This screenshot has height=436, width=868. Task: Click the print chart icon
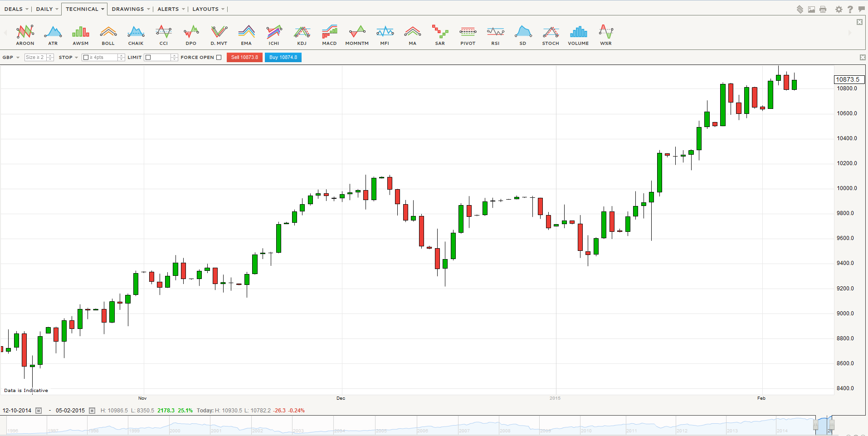[823, 10]
